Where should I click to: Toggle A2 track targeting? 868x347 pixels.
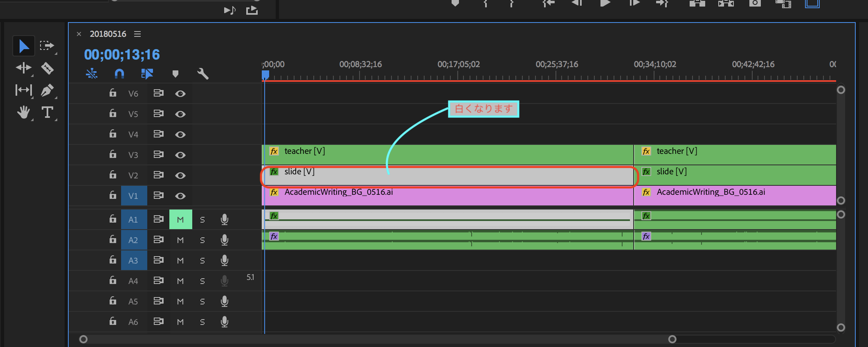(134, 240)
